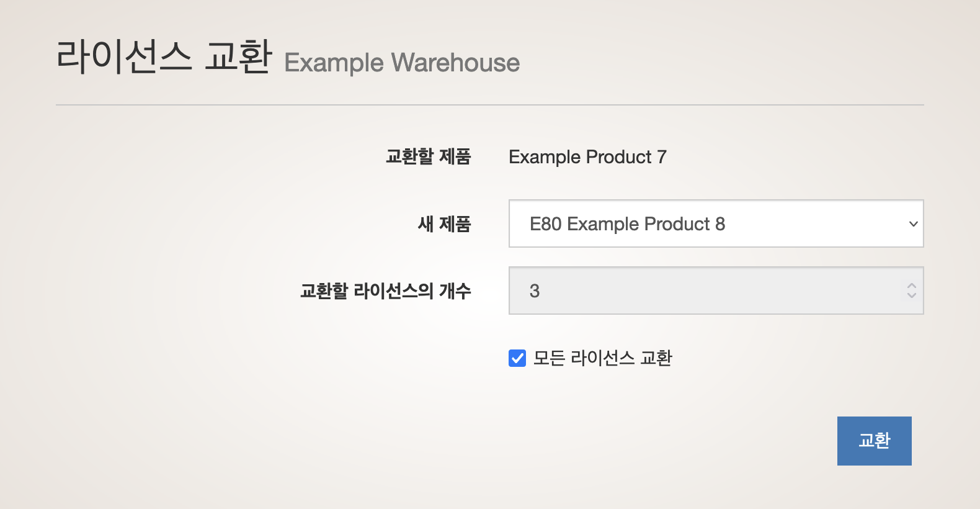This screenshot has width=980, height=509.
Task: Click the divider line below the heading
Action: (x=489, y=105)
